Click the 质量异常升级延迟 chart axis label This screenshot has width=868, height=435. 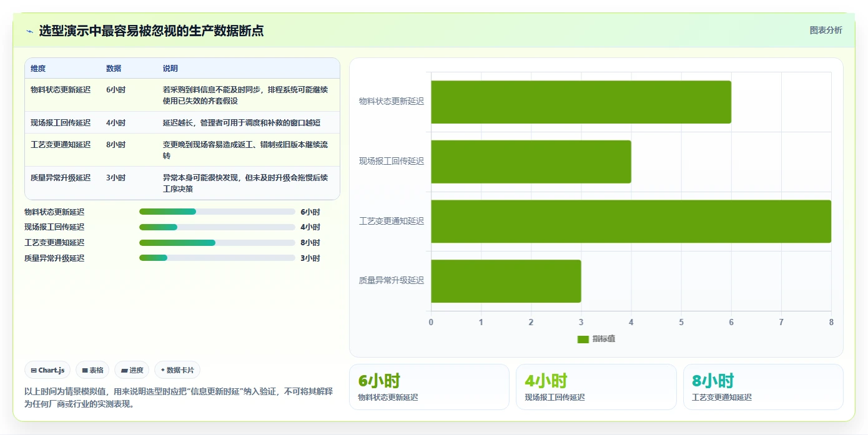tap(392, 281)
